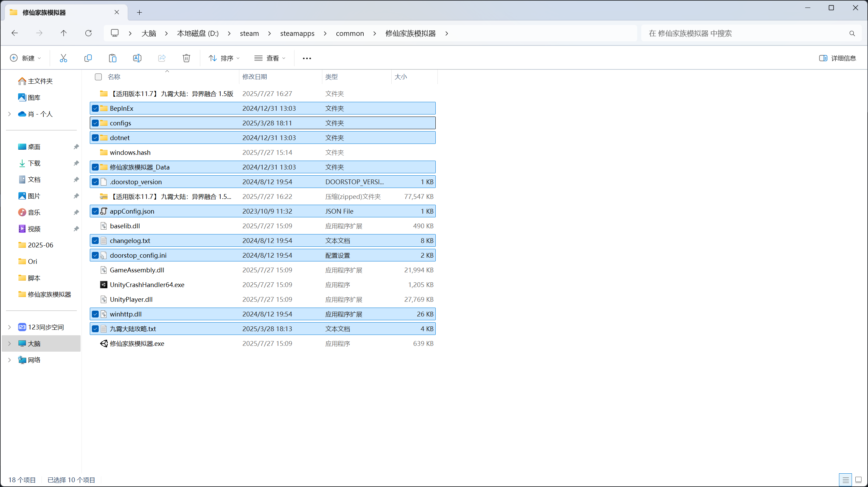Open 文档 in the sidebar
The height and width of the screenshot is (487, 868).
coord(29,179)
